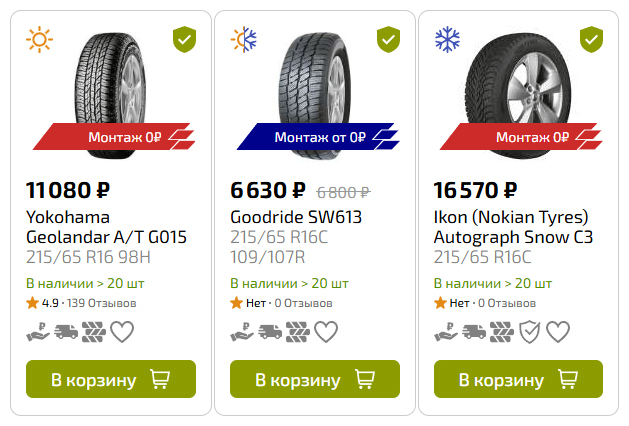Click green verified shield on Goodride card
The width and height of the screenshot is (629, 426).
click(388, 40)
